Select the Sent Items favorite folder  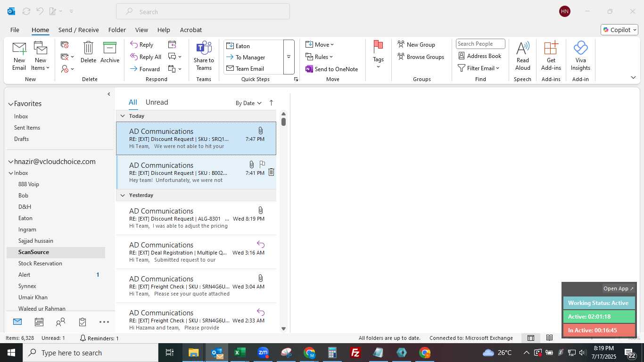click(27, 128)
